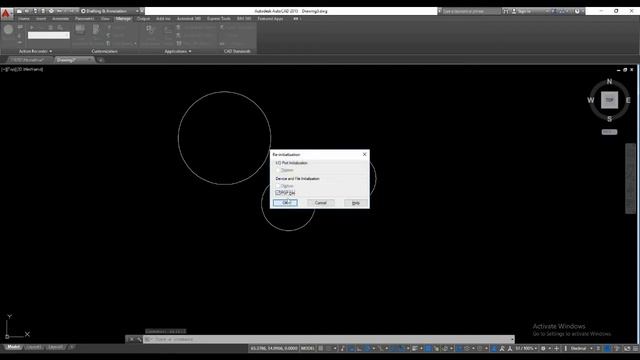Switch to the Output ribbon tab

tap(143, 19)
